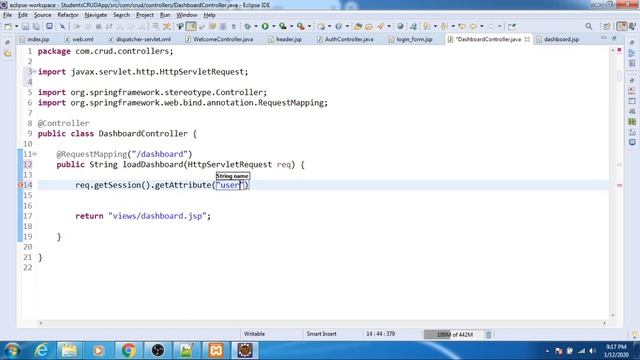Open Google Chrome from taskbar
This screenshot has width=640, height=360.
tap(128, 351)
